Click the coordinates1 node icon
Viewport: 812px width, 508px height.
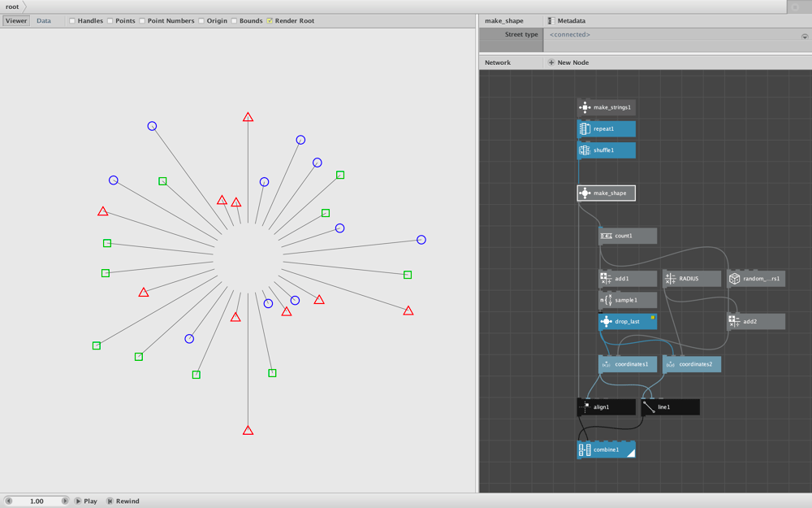tap(606, 364)
